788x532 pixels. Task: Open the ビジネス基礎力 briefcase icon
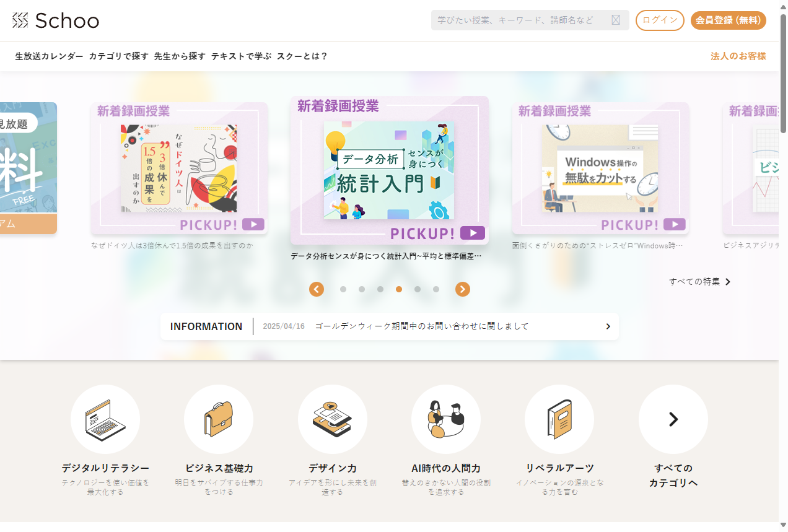point(219,419)
